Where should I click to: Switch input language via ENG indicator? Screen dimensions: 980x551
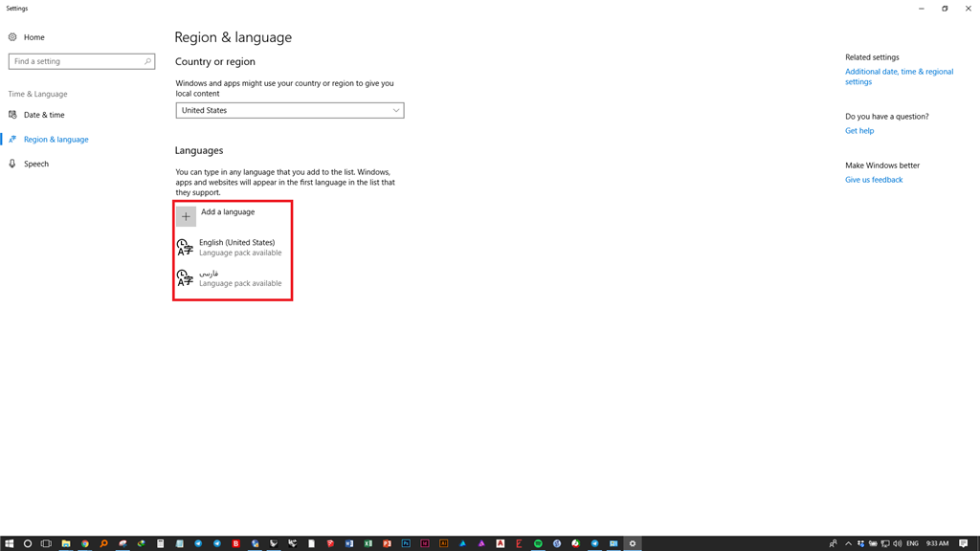coord(912,543)
